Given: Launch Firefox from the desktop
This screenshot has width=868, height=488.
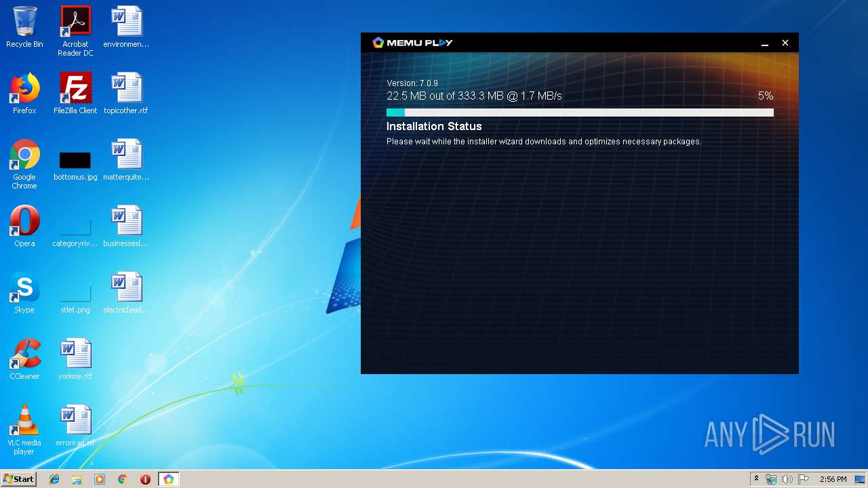Looking at the screenshot, I should point(24,94).
